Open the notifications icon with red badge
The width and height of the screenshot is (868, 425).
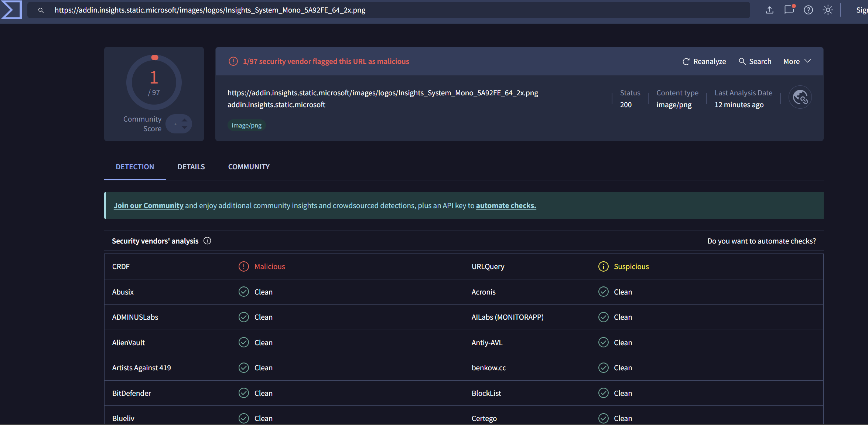click(789, 10)
